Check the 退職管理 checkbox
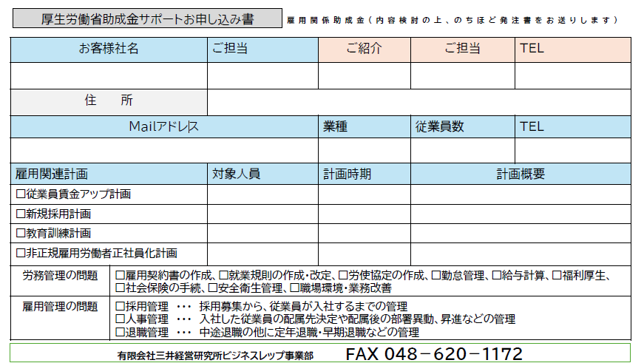This screenshot has width=644, height=363. coord(121,332)
